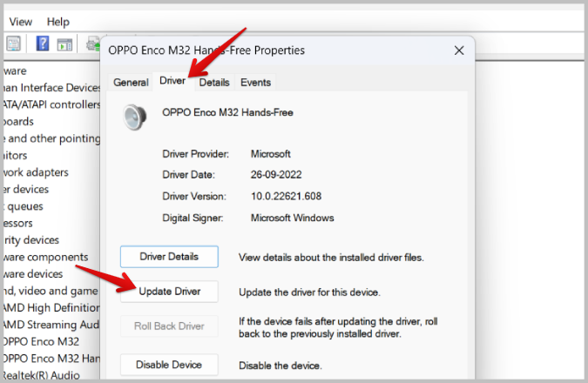Select the OPPO Enco M32 device entry

coord(41,341)
